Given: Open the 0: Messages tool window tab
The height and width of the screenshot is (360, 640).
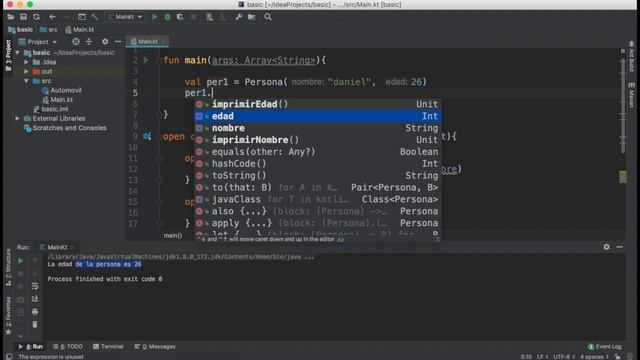Looking at the screenshot, I should 155,347.
